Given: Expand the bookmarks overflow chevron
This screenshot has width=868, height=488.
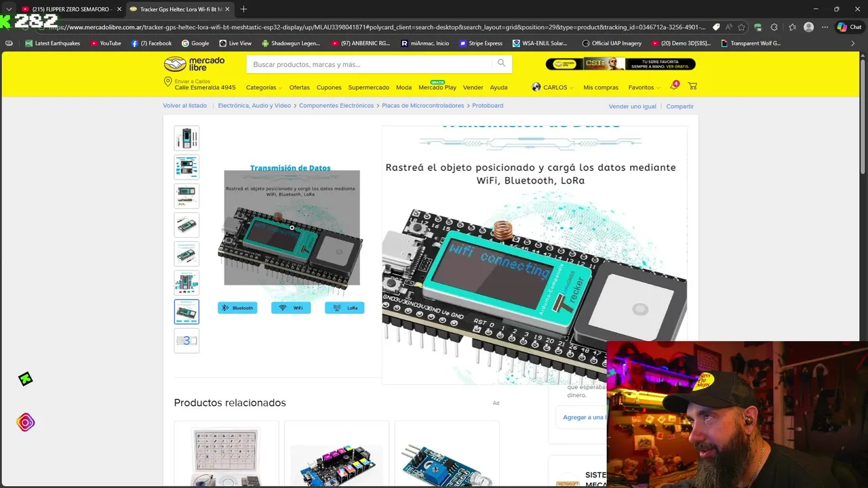Looking at the screenshot, I should point(853,43).
